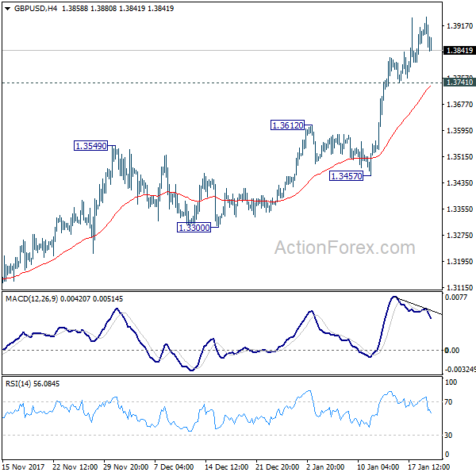
Task: Select the red moving average line
Action: coord(238,200)
